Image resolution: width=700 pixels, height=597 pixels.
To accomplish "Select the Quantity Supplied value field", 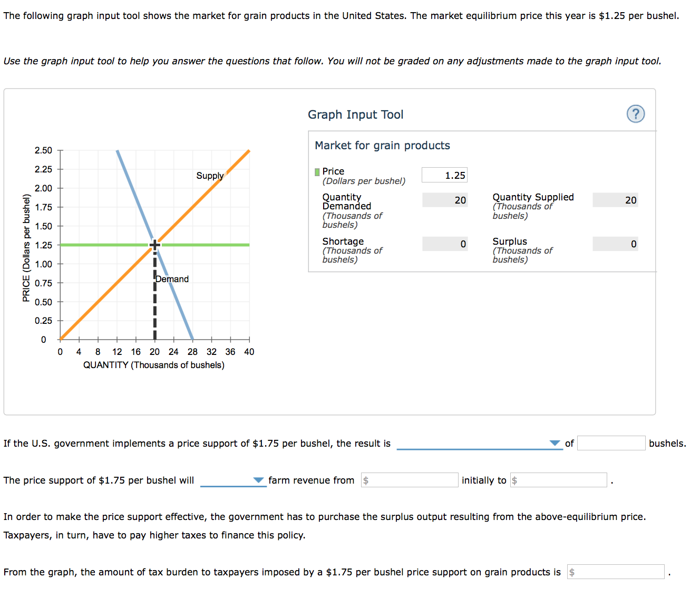I will pyautogui.click(x=615, y=200).
